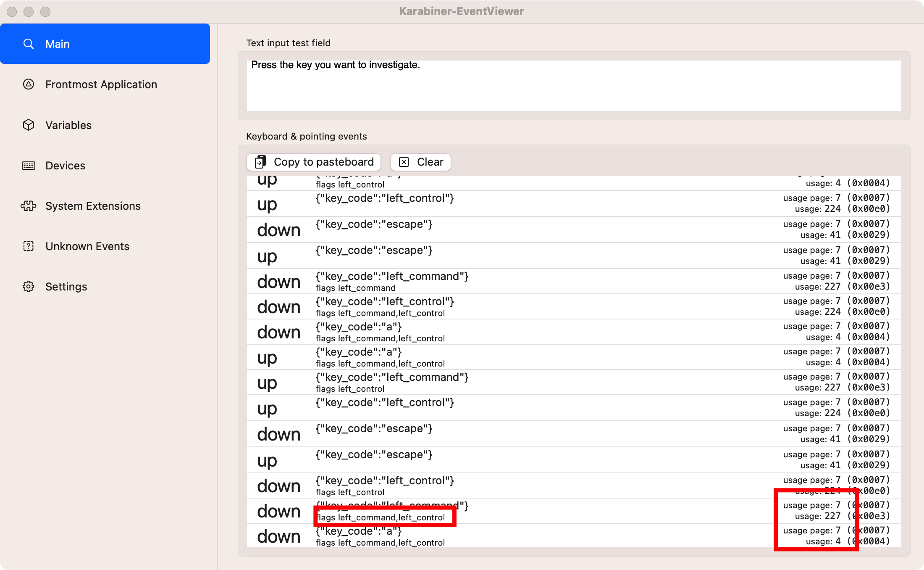The height and width of the screenshot is (570, 924).
Task: Click the Variables cube icon
Action: click(29, 125)
